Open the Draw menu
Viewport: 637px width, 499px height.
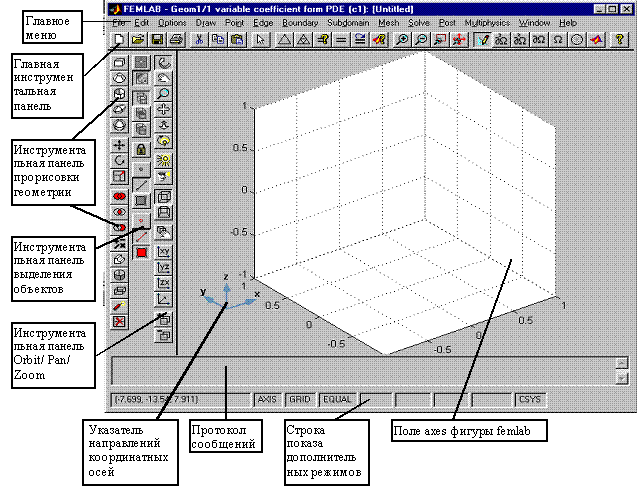click(x=204, y=21)
